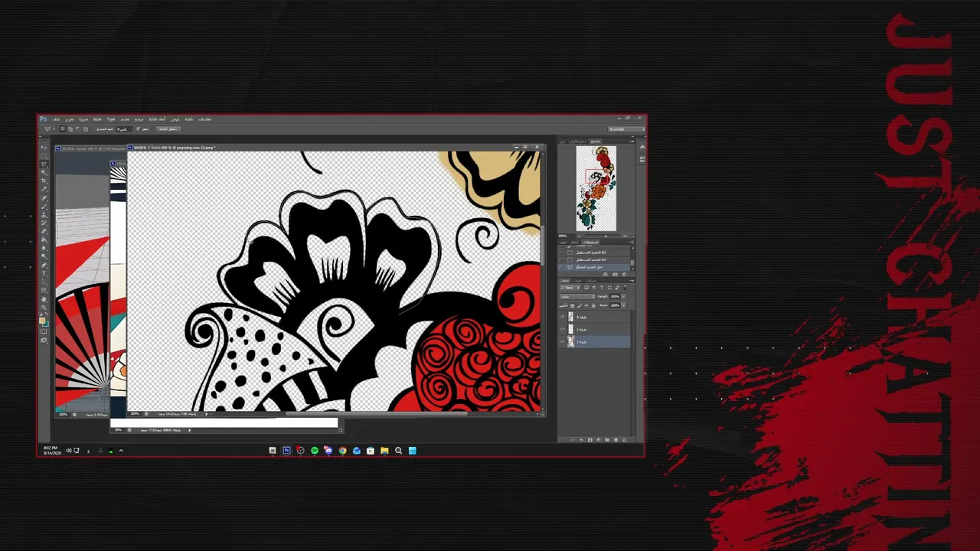Toggle the anti-alias checkbox in options bar
This screenshot has height=551, width=980.
click(x=138, y=129)
